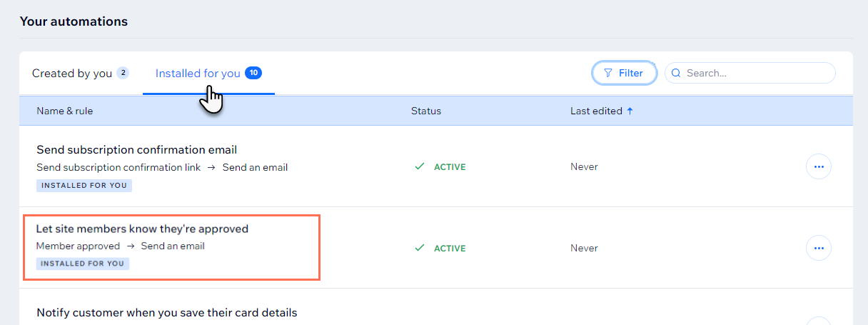The image size is (868, 325).
Task: Open Notify customer when you save card details
Action: click(x=166, y=312)
